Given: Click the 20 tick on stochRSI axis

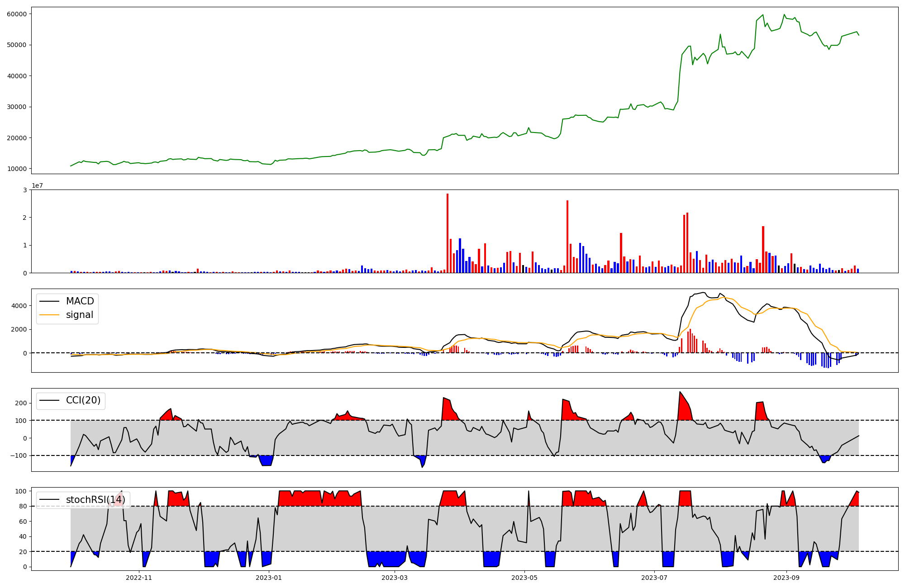Looking at the screenshot, I should tap(23, 552).
